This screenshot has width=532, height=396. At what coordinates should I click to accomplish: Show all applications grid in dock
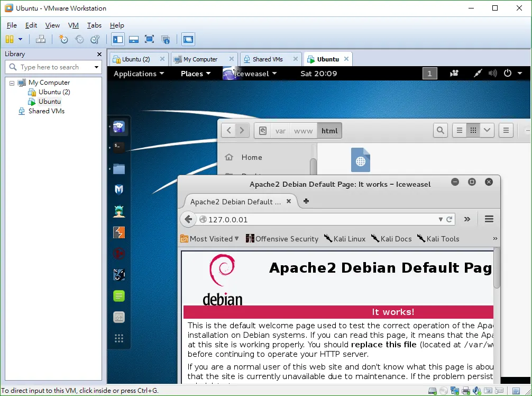click(119, 338)
